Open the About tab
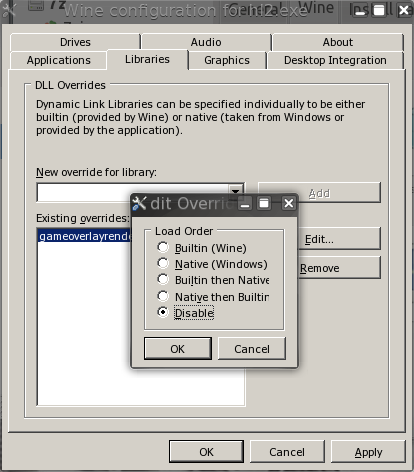The width and height of the screenshot is (414, 472). pos(338,42)
